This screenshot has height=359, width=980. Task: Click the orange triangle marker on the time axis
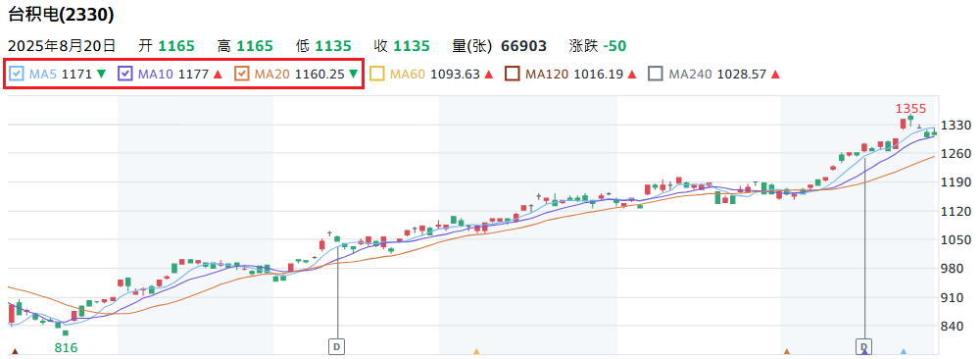pyautogui.click(x=787, y=352)
